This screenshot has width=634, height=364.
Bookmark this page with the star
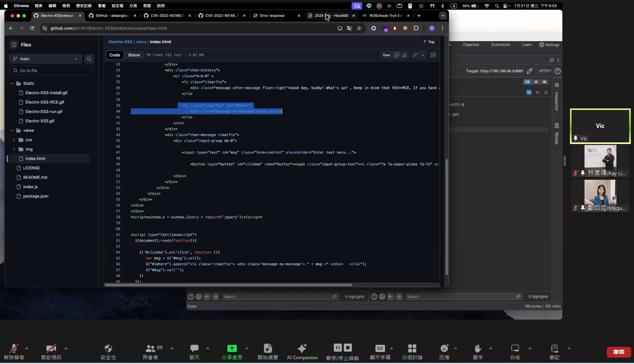click(x=359, y=28)
